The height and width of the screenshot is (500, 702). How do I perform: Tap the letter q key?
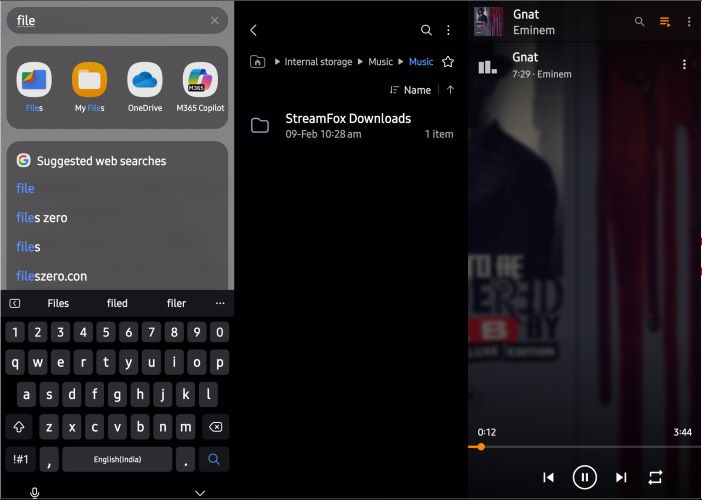click(15, 363)
